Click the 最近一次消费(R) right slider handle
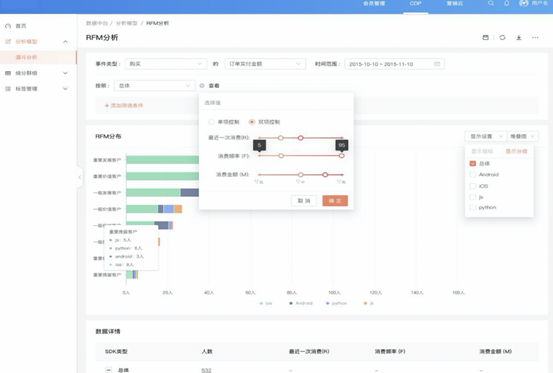This screenshot has width=553, height=373. click(300, 138)
